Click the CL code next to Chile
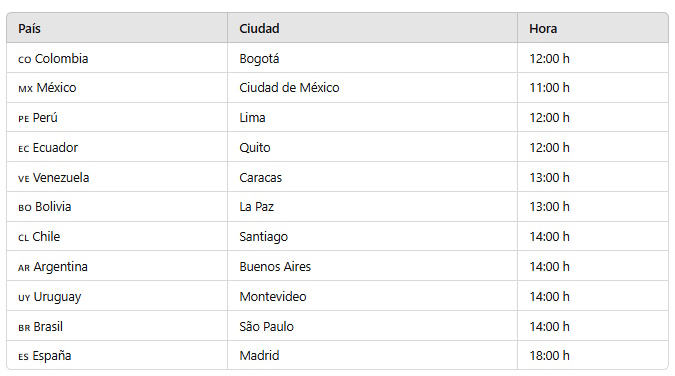The width and height of the screenshot is (675, 376). click(23, 238)
